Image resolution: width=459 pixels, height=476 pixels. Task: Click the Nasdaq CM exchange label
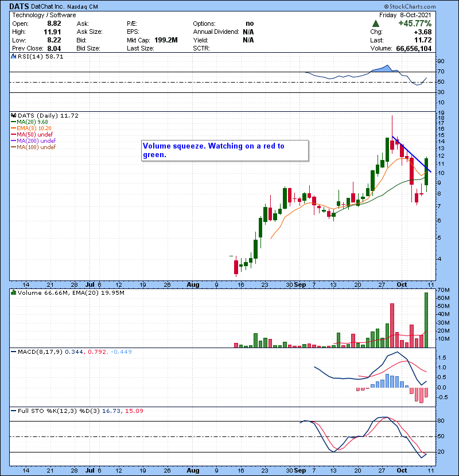click(82, 7)
